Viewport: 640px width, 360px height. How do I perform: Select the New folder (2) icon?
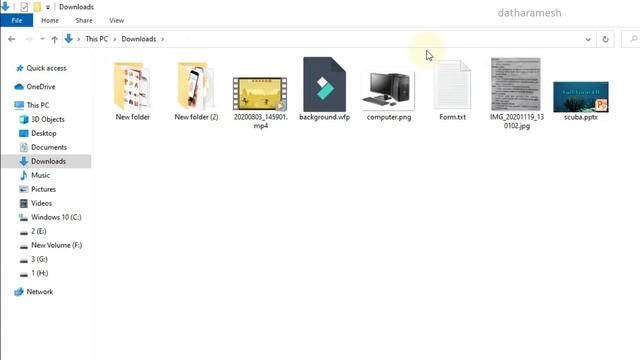point(196,86)
